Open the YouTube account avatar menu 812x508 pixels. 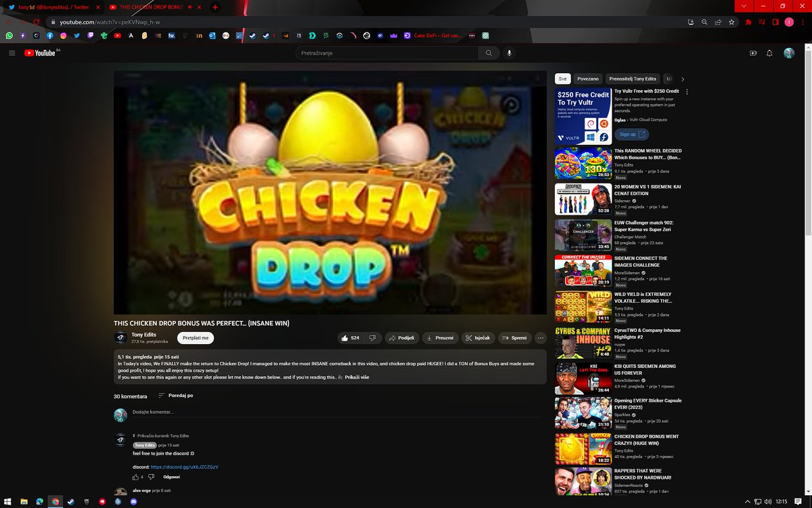point(789,53)
